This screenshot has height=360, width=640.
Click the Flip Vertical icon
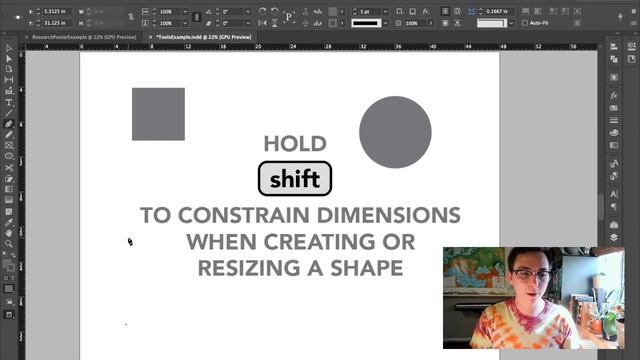pyautogui.click(x=275, y=23)
